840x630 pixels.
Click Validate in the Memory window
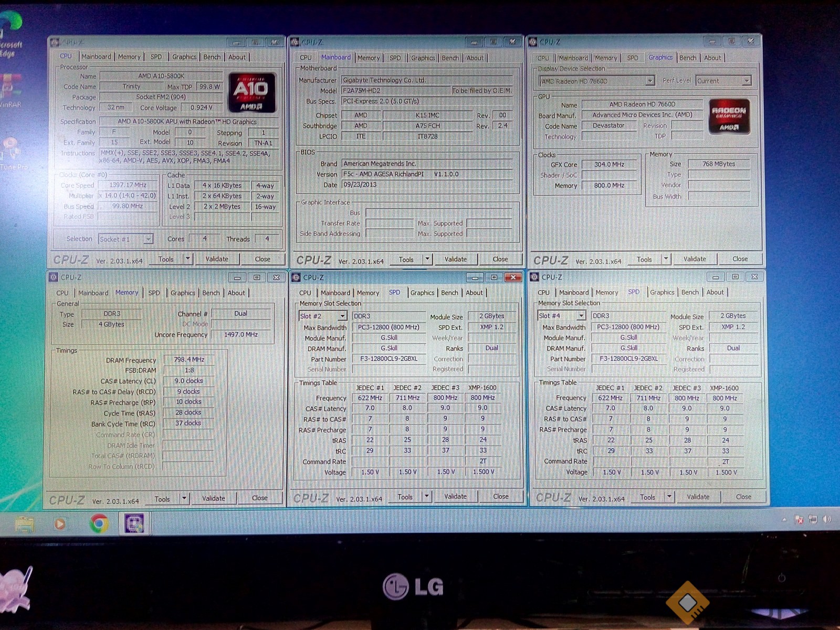point(214,498)
